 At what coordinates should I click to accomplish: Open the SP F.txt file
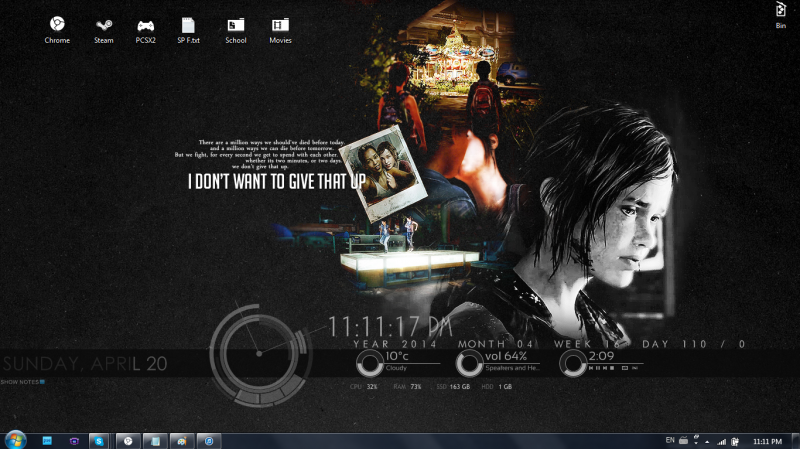tap(188, 26)
